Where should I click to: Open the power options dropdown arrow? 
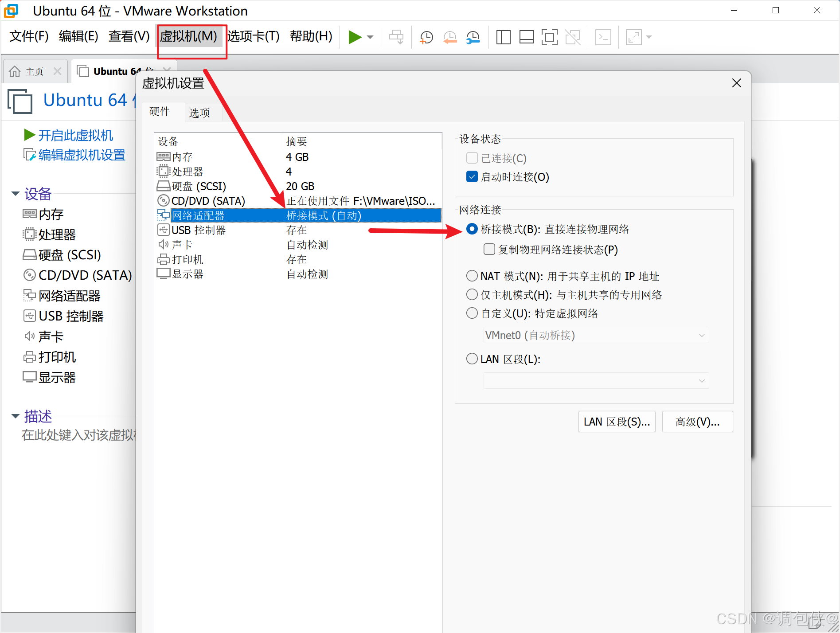point(371,37)
